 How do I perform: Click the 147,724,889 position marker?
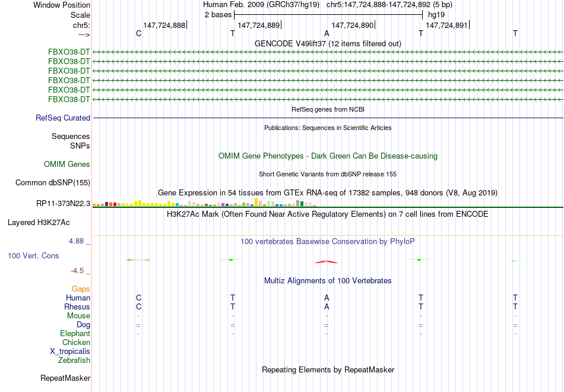259,25
